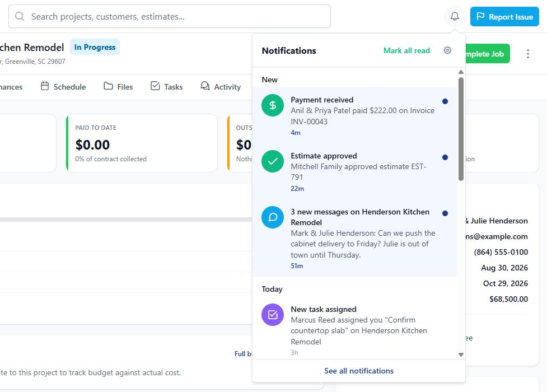Click the notifications scrollbar up arrow
The image size is (547, 392).
tap(461, 72)
